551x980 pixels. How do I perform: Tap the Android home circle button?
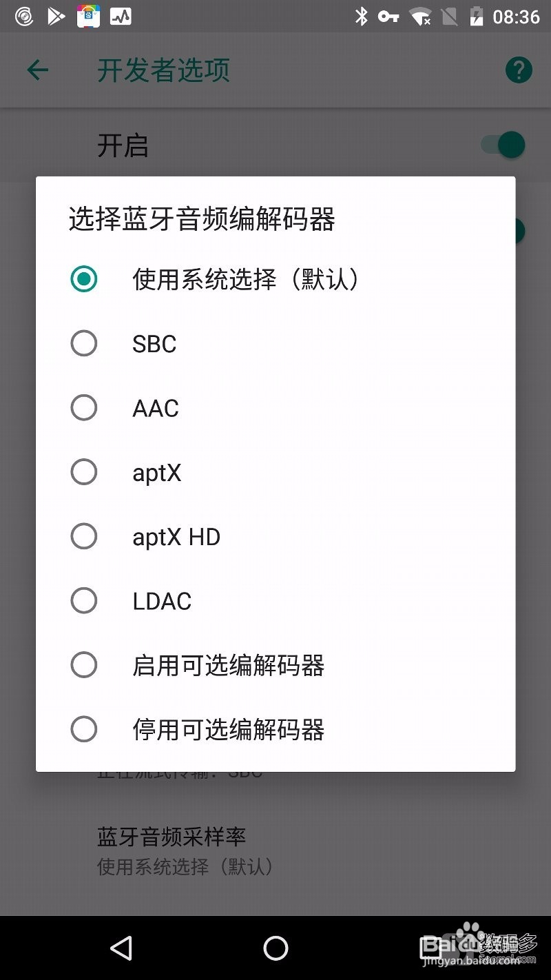(275, 948)
